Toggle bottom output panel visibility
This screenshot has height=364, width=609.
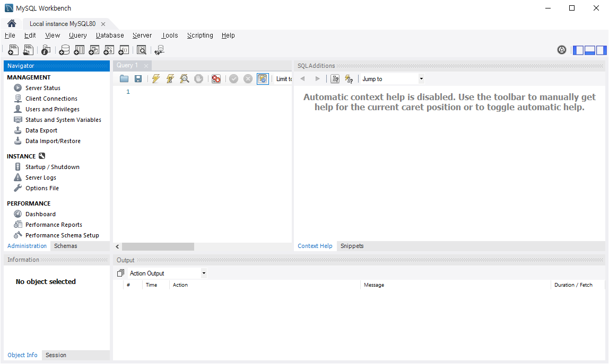click(x=589, y=50)
